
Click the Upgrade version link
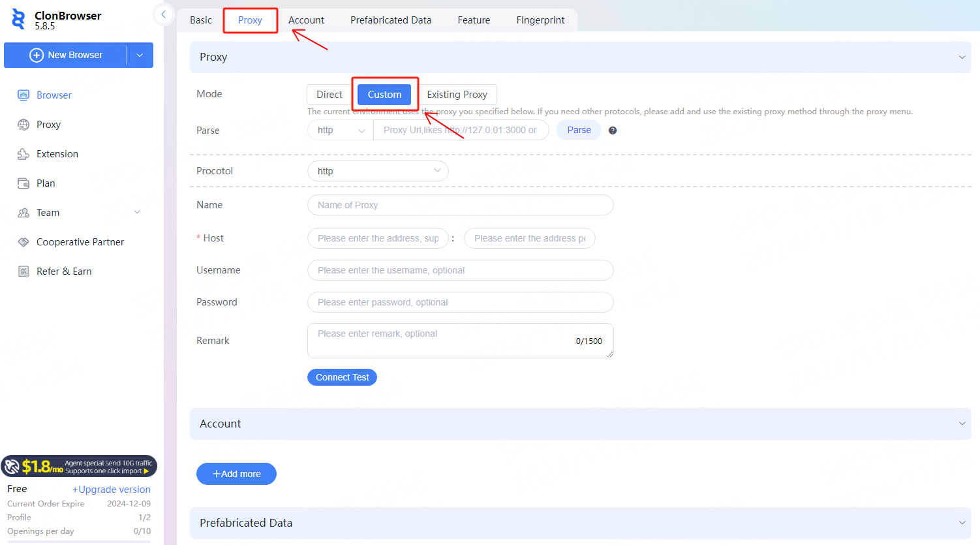point(112,490)
